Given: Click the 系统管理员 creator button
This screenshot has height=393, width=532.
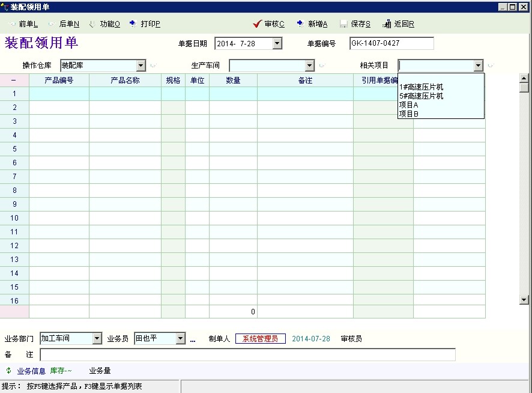Looking at the screenshot, I should [260, 339].
